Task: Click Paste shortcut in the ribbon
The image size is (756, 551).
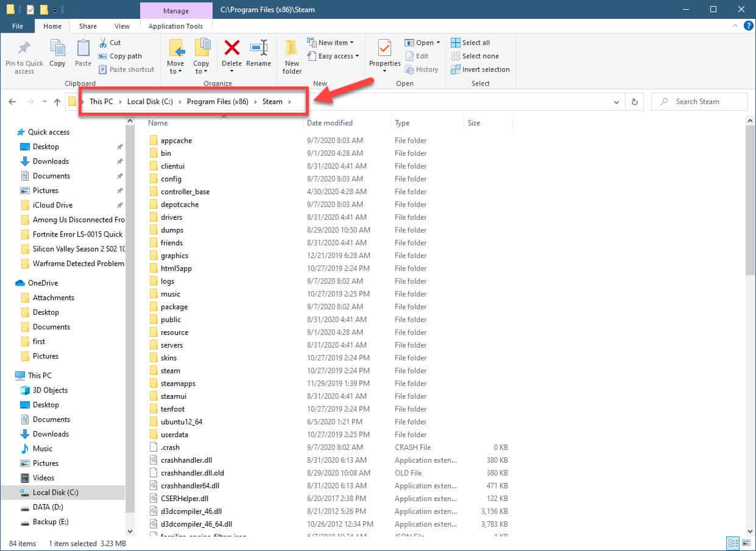Action: point(126,69)
